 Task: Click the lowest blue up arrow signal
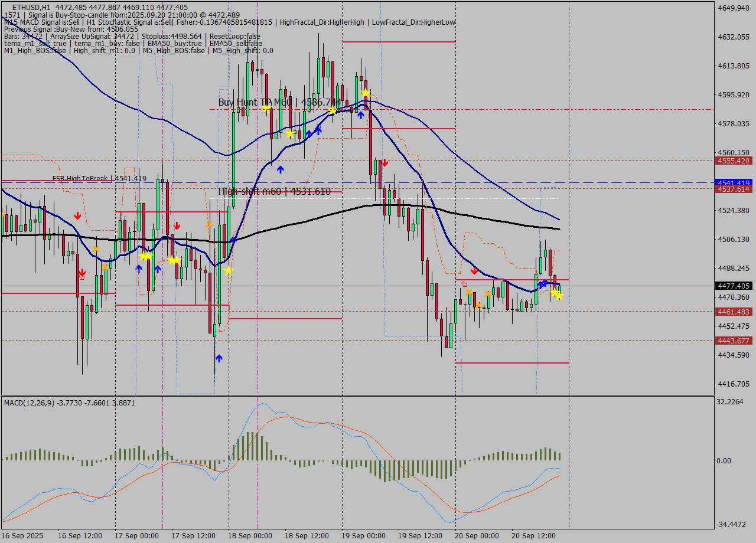point(219,358)
